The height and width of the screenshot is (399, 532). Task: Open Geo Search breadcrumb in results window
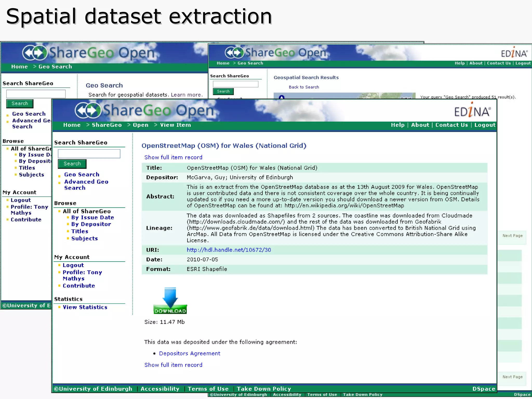tap(250, 63)
